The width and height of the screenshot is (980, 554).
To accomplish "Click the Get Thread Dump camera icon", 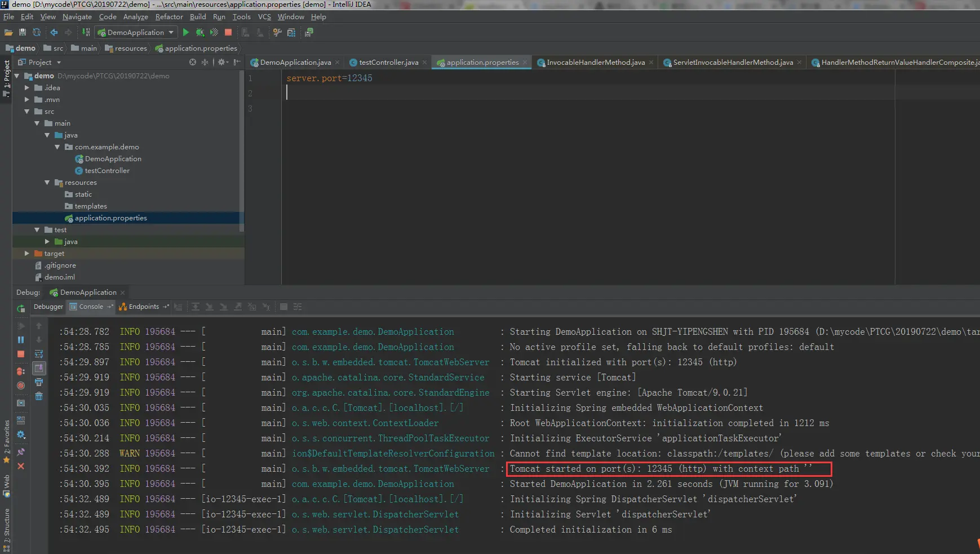I will click(21, 403).
